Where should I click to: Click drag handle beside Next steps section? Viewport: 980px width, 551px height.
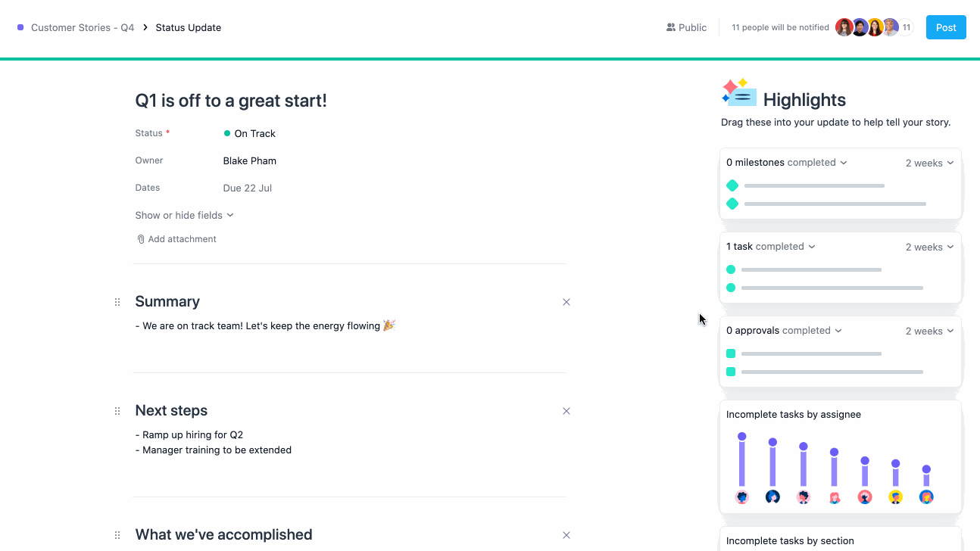(x=117, y=411)
